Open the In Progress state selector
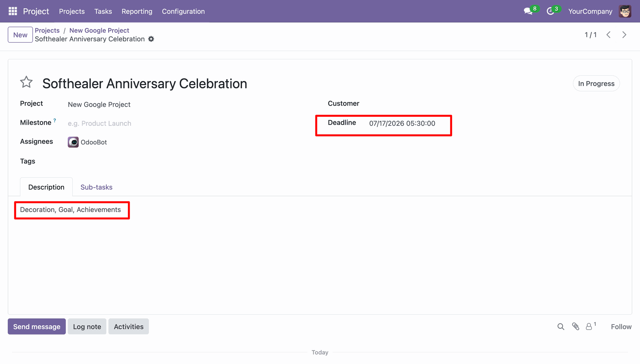 tap(596, 84)
